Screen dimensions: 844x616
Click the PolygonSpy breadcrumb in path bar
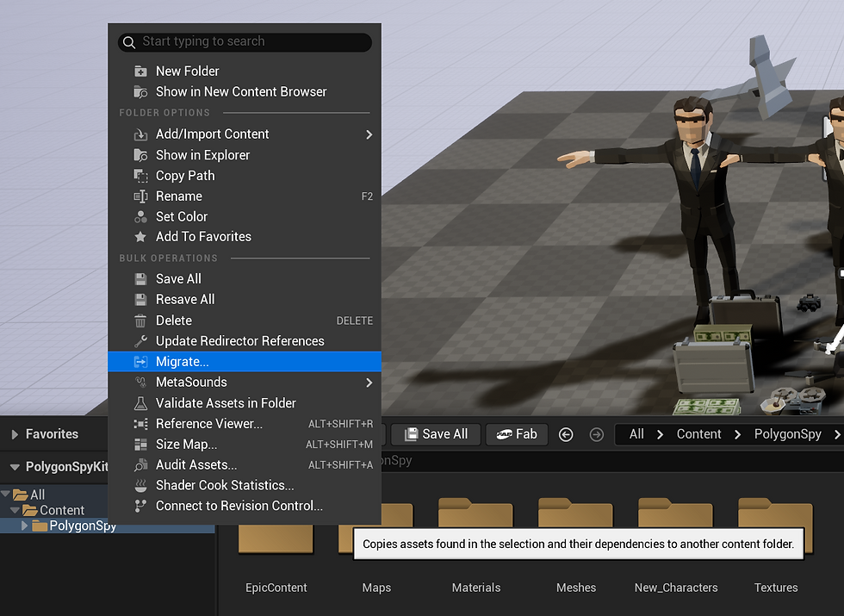(787, 434)
